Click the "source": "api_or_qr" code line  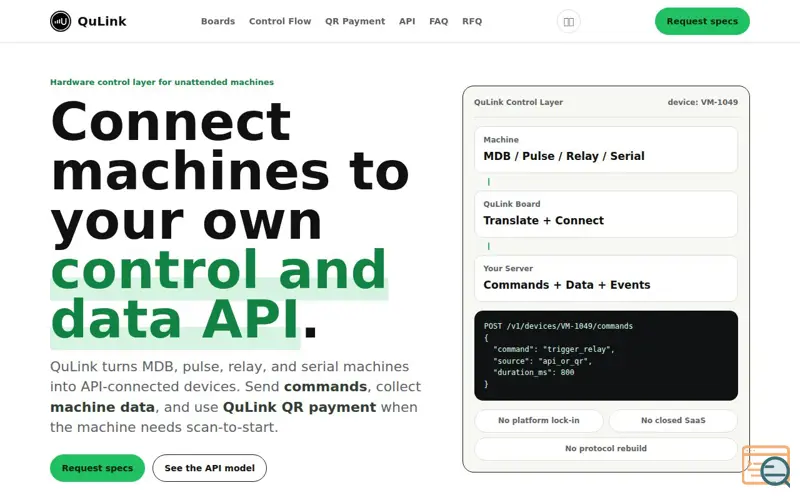[x=542, y=361]
